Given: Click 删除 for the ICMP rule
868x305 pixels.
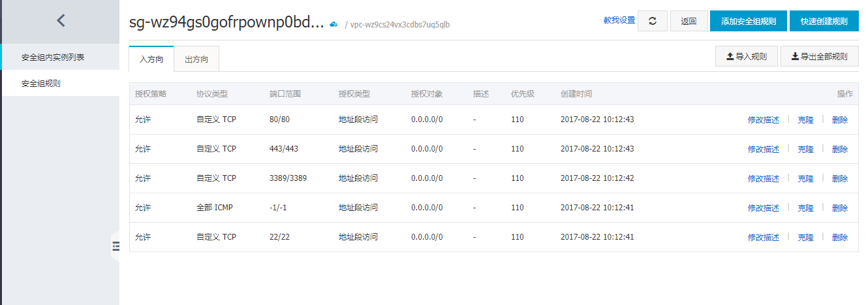Looking at the screenshot, I should (840, 208).
